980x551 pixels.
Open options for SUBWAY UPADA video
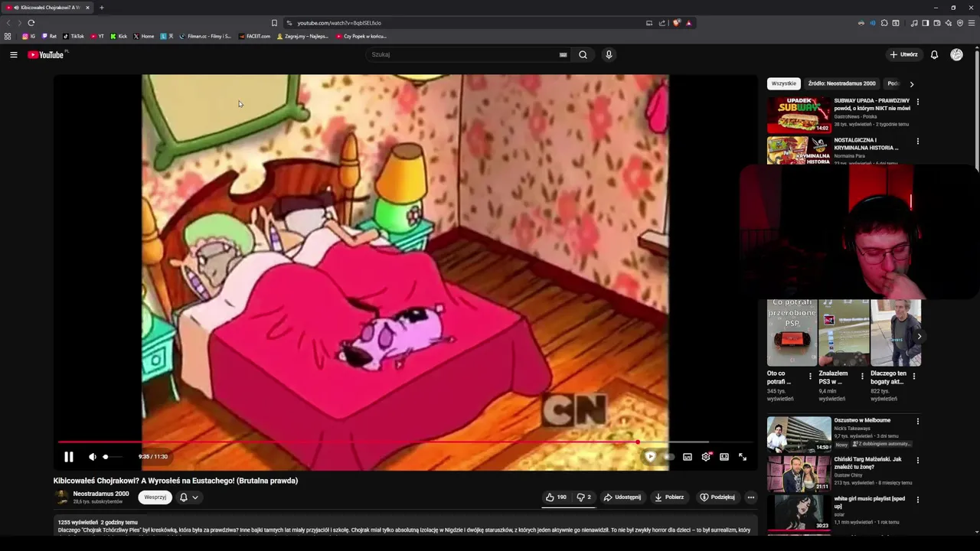pyautogui.click(x=918, y=102)
